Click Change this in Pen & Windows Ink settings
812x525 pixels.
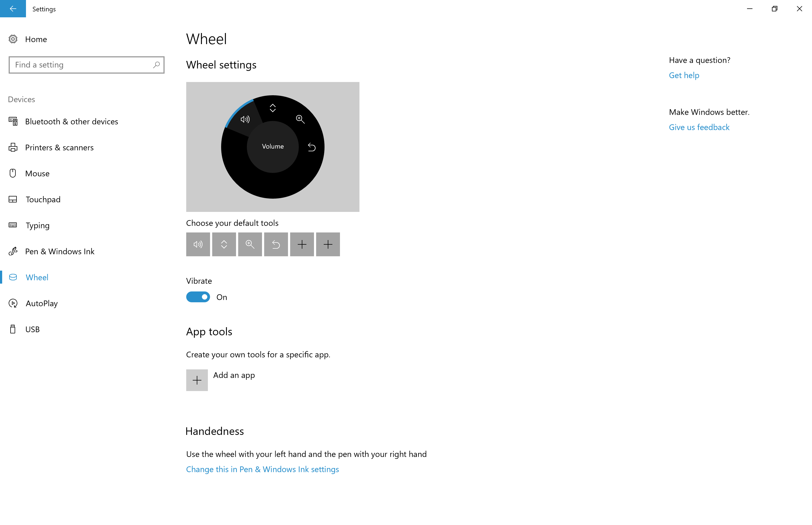pos(263,469)
